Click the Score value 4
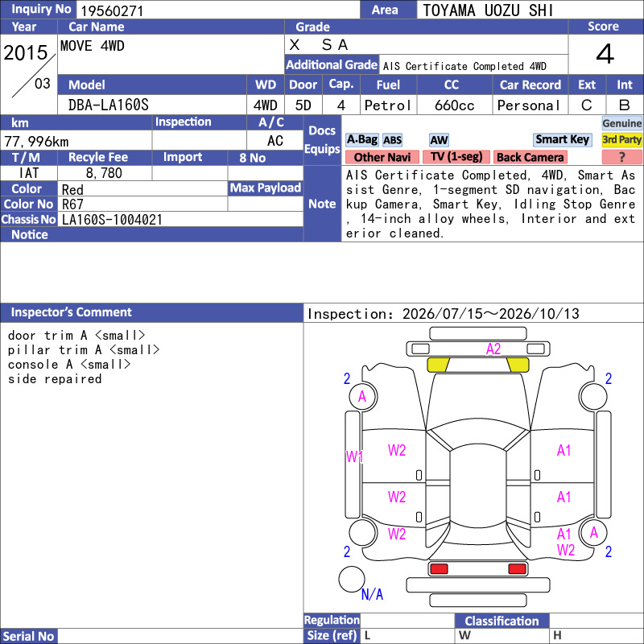Image resolution: width=644 pixels, height=644 pixels. tap(605, 54)
